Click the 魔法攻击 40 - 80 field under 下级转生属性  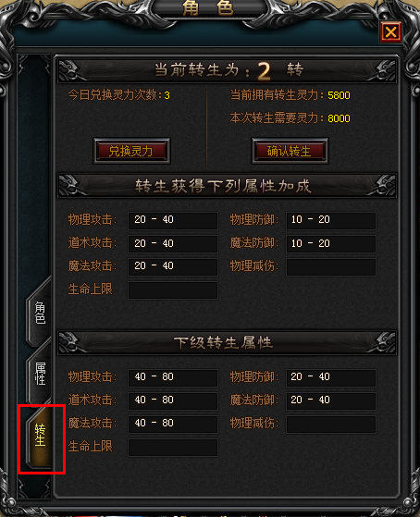coord(173,424)
